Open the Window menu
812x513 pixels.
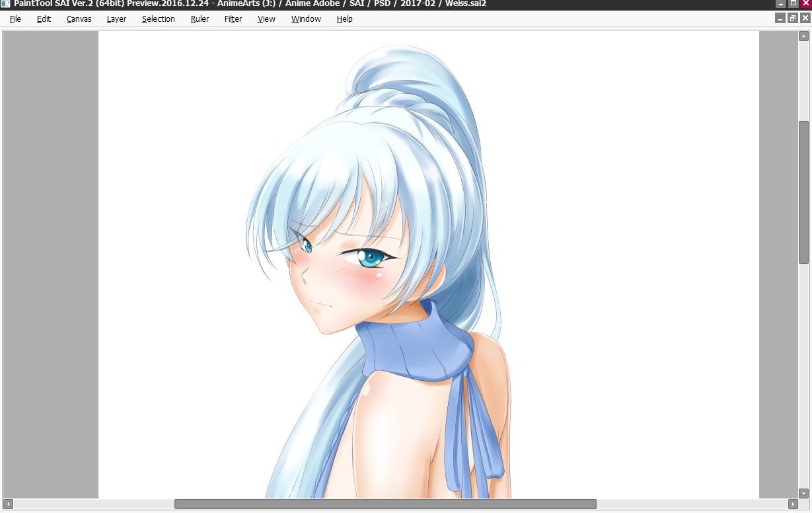[306, 19]
